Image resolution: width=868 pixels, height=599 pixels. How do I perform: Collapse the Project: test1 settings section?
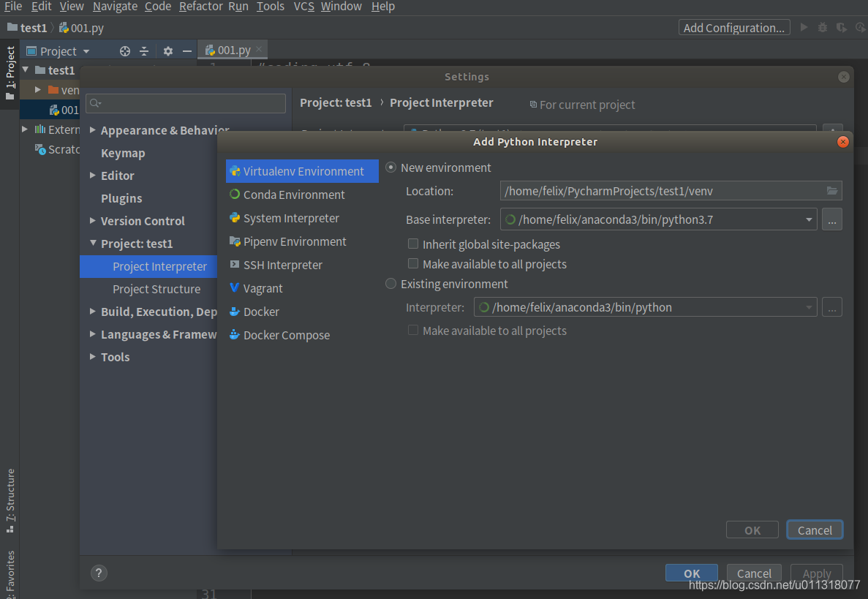coord(92,243)
